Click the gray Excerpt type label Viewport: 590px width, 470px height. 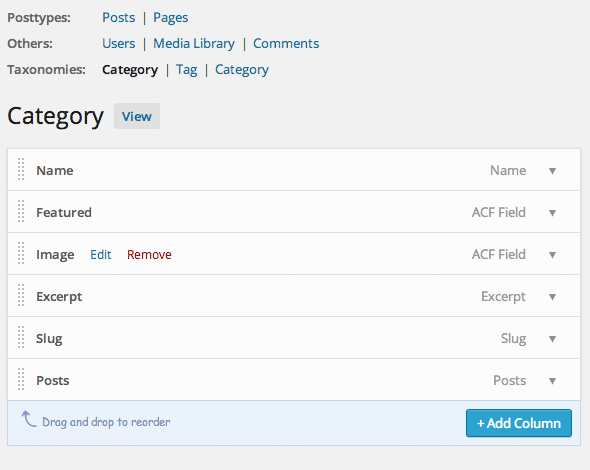(503, 297)
